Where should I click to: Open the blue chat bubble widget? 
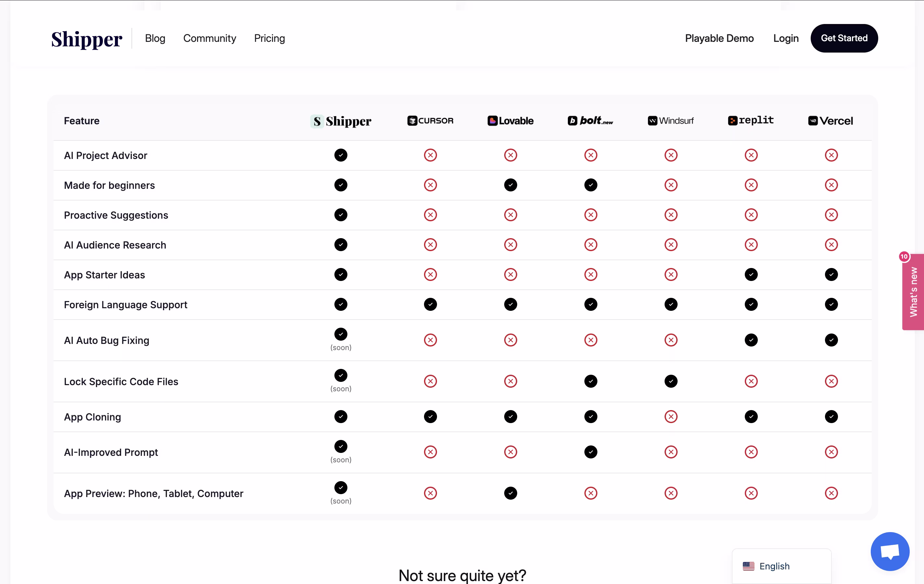pos(890,552)
